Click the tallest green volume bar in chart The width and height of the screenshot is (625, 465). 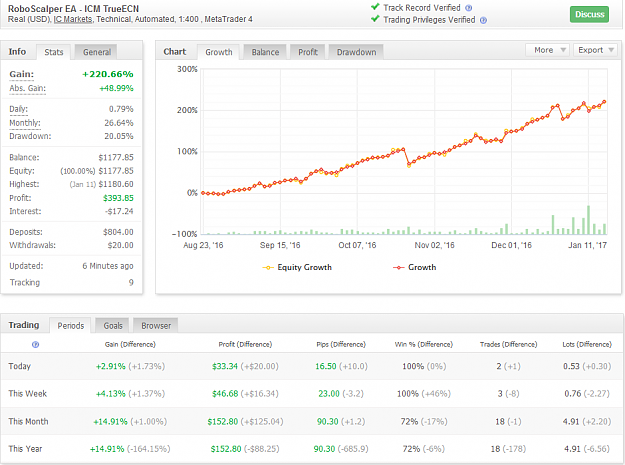coord(588,220)
